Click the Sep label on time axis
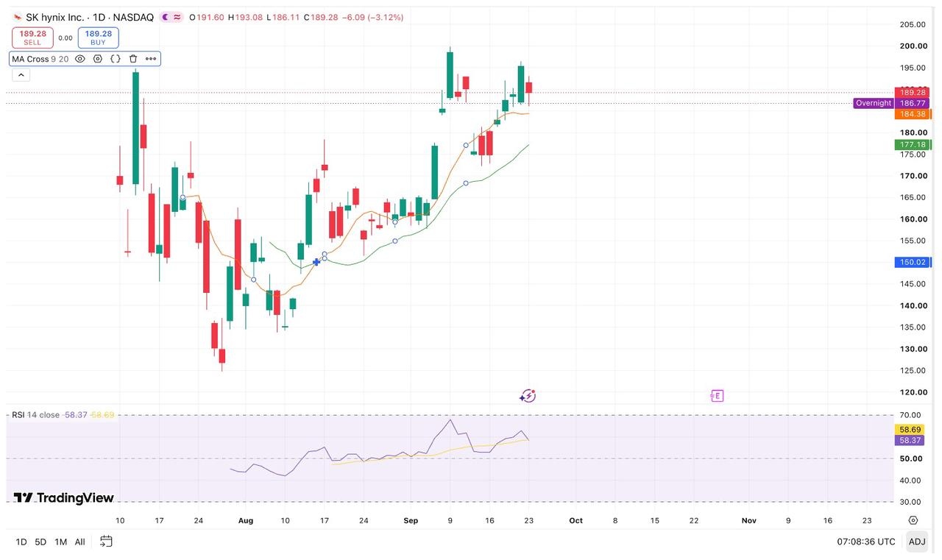This screenshot has width=942, height=560. (x=411, y=520)
